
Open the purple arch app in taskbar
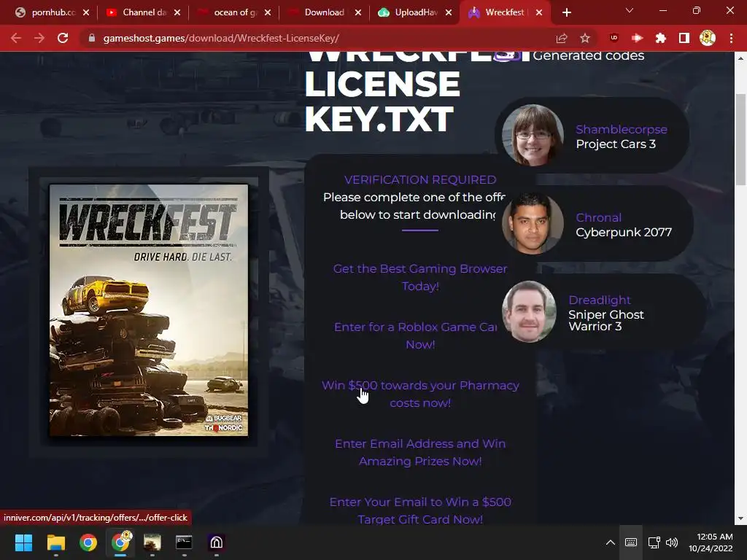[216, 542]
